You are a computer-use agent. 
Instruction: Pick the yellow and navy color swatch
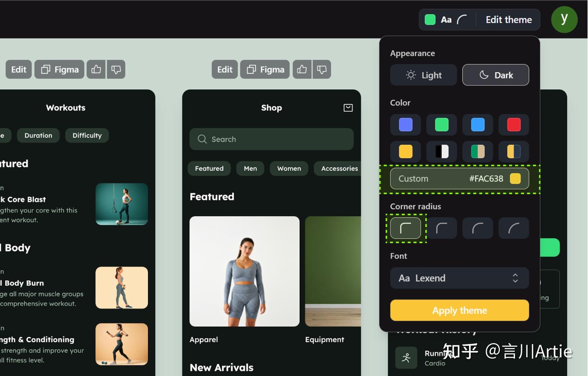point(514,152)
